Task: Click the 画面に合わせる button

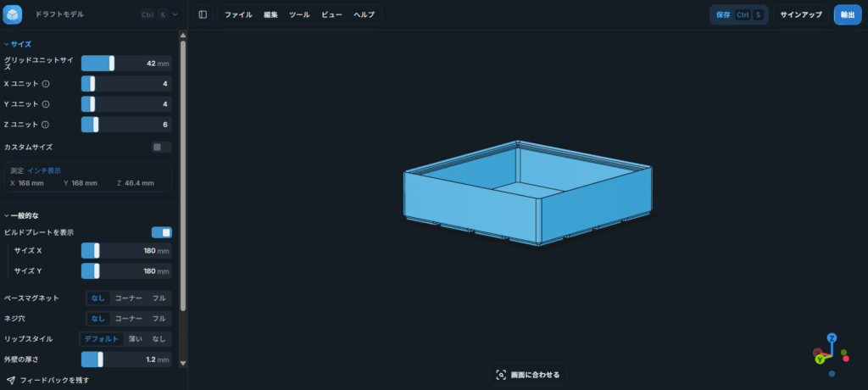Action: click(528, 375)
